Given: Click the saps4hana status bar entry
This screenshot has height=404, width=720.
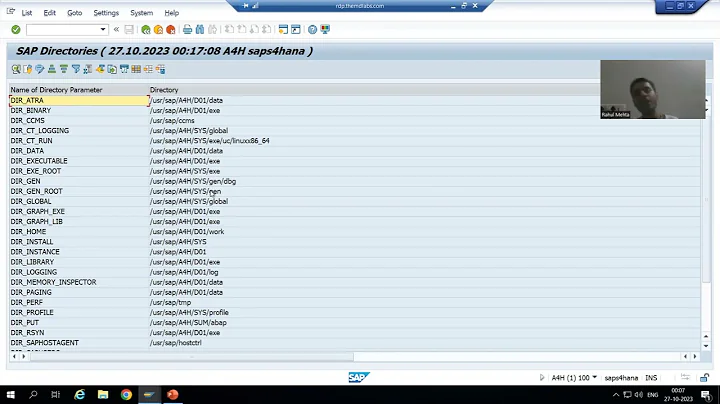Looking at the screenshot, I should (621, 378).
